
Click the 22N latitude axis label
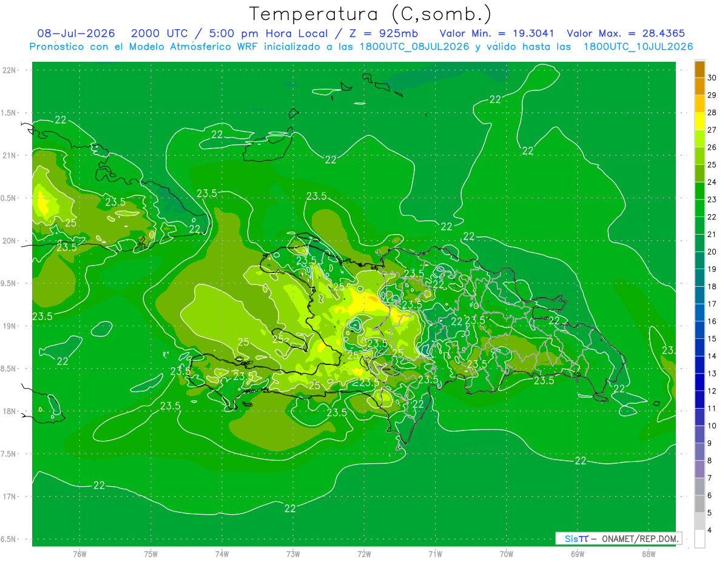tap(10, 70)
